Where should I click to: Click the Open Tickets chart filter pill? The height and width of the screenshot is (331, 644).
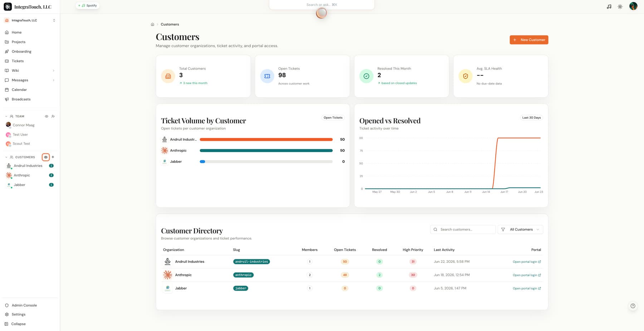pyautogui.click(x=333, y=118)
